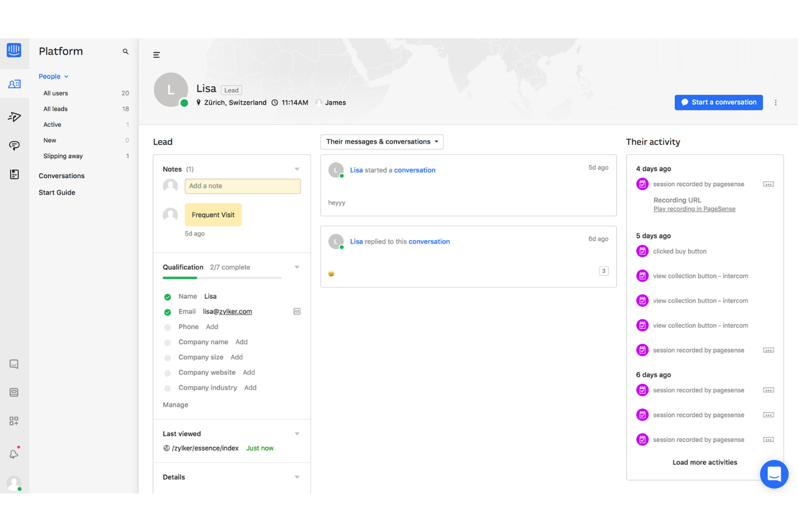Click the search icon next to Platform
Viewport: 798px width, 532px height.
coord(126,51)
